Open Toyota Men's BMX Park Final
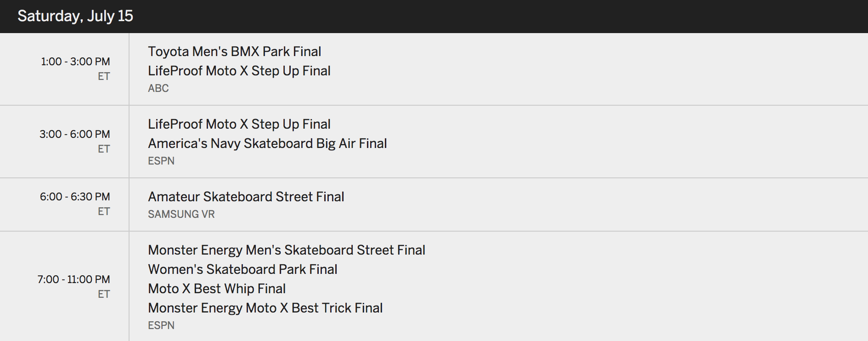This screenshot has height=341, width=868. pyautogui.click(x=234, y=51)
